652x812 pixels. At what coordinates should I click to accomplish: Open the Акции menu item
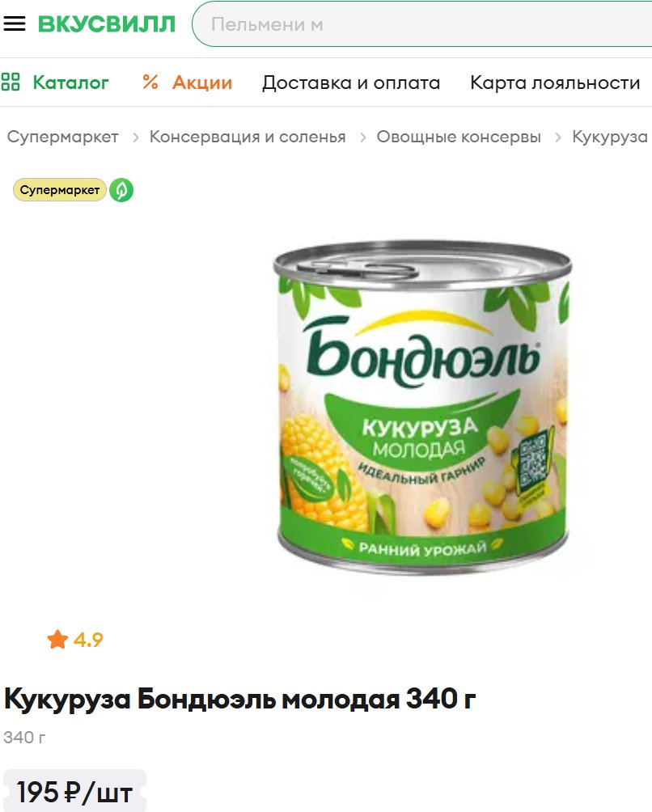point(202,82)
